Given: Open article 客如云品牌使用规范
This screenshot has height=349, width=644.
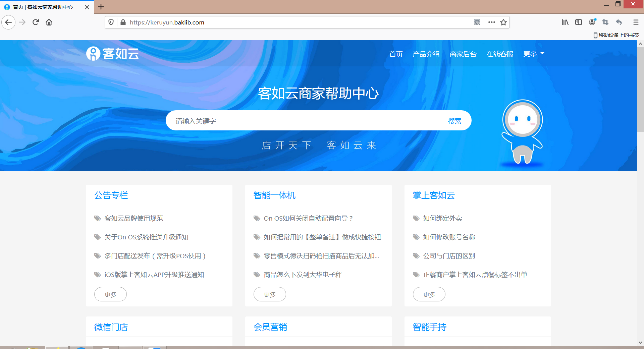Looking at the screenshot, I should (x=134, y=219).
